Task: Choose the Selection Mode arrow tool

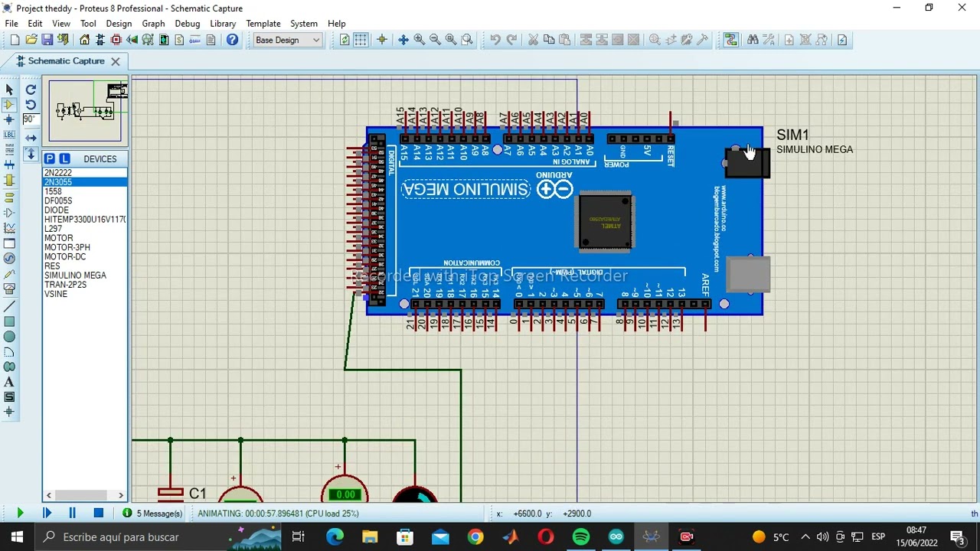Action: click(x=9, y=90)
